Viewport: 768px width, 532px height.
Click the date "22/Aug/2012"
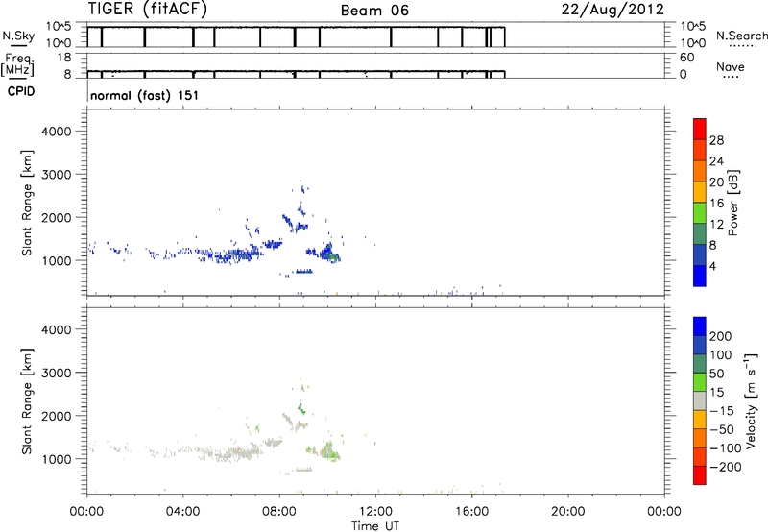coord(612,10)
